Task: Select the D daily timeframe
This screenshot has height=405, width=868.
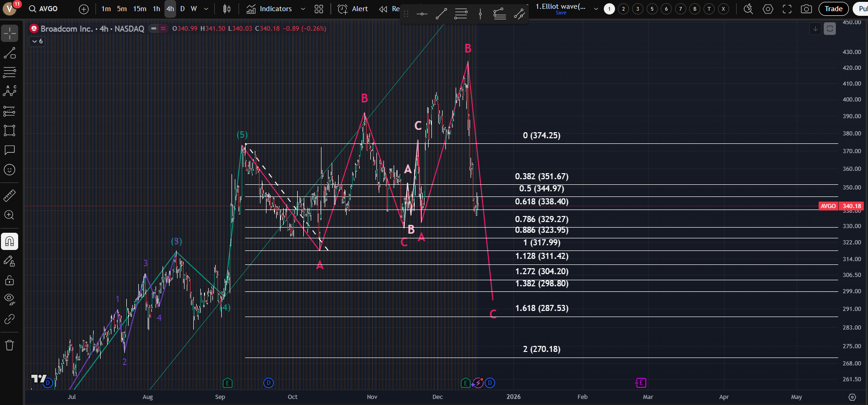Action: 182,9
